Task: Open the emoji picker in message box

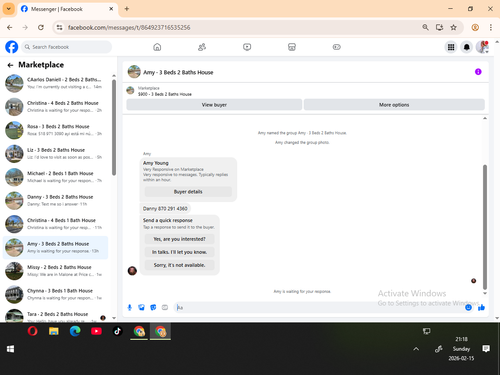Action: pos(468,307)
